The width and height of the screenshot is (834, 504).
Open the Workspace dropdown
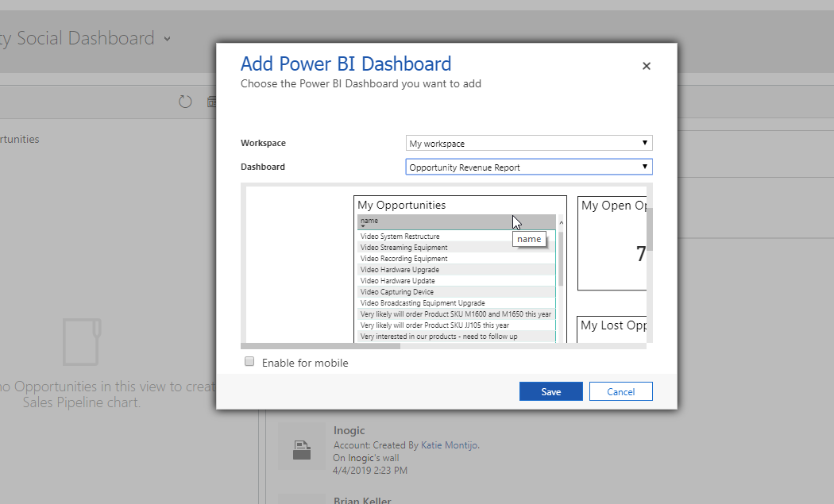529,143
